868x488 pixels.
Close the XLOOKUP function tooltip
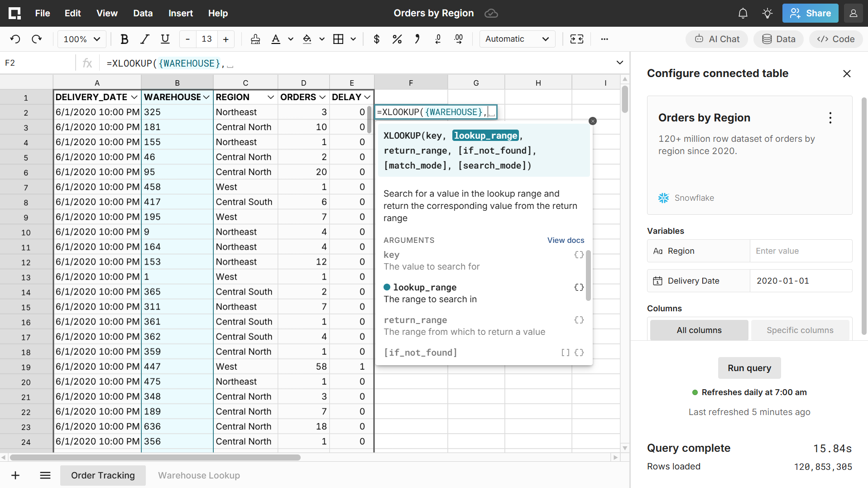coord(593,121)
